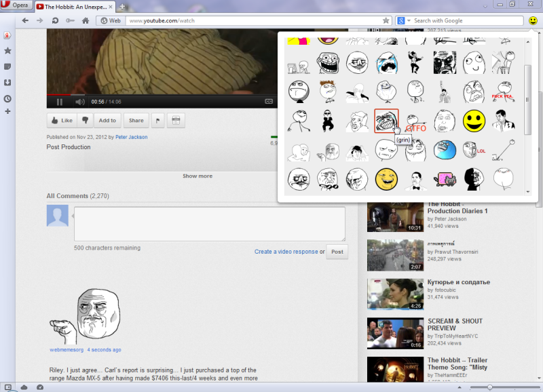Go to the browser home page
The image size is (543, 392).
pos(86,21)
